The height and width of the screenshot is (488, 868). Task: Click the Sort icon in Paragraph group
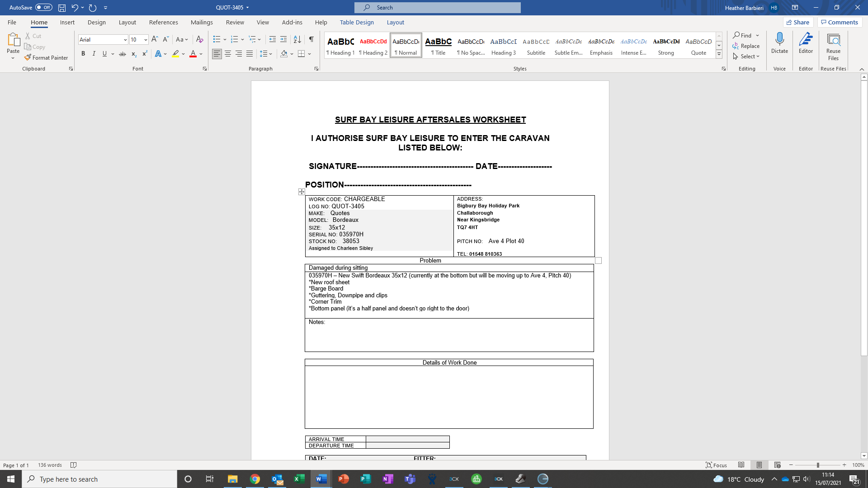click(x=297, y=40)
